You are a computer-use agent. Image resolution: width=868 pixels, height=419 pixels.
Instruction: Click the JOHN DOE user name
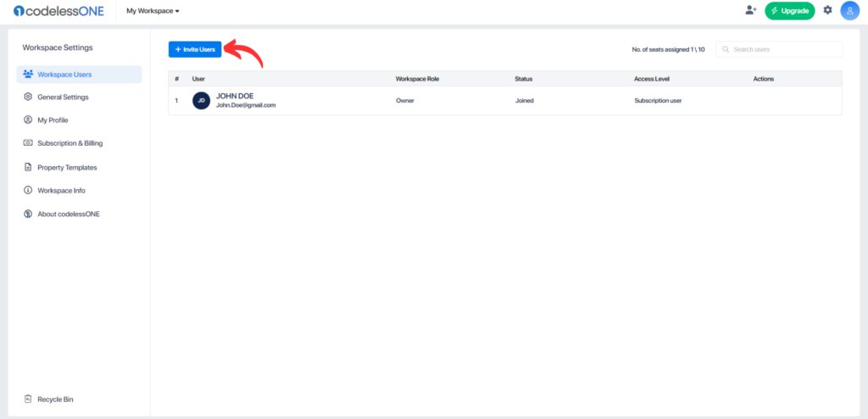pos(235,97)
